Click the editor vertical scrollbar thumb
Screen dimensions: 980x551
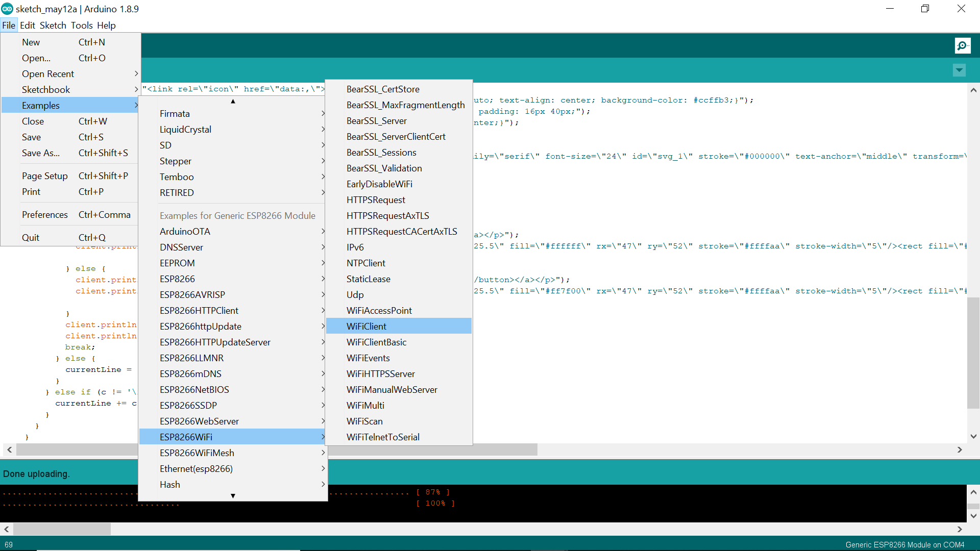point(973,352)
